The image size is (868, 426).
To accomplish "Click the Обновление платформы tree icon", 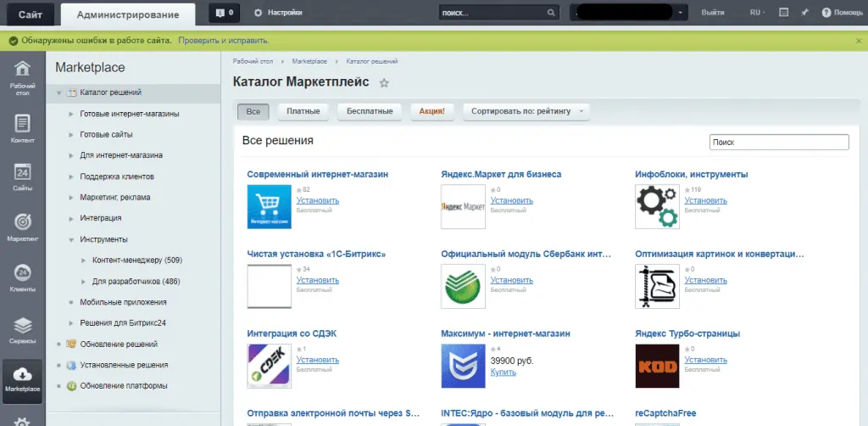I will click(x=71, y=386).
